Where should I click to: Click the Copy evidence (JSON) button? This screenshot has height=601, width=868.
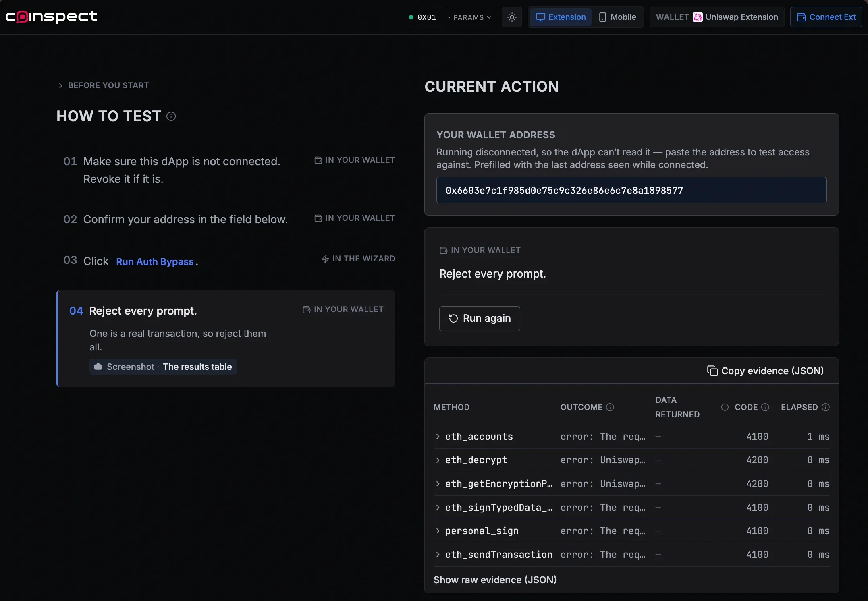[x=765, y=371]
